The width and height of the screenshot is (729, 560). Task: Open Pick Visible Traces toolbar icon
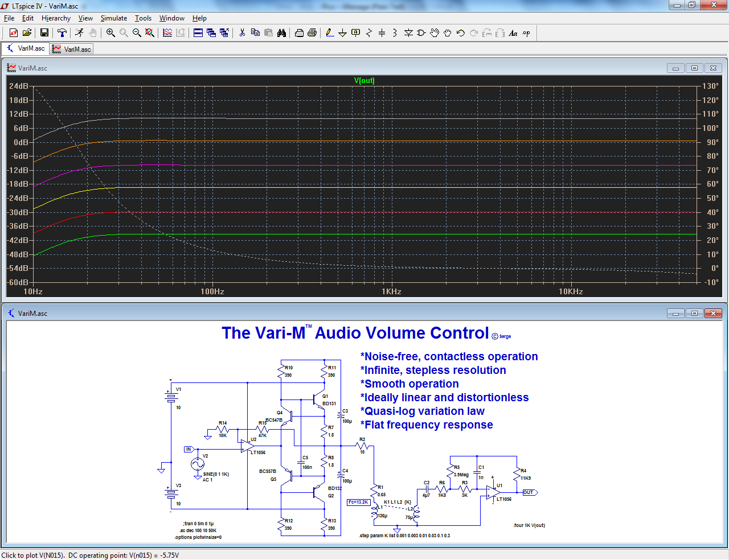point(167,33)
